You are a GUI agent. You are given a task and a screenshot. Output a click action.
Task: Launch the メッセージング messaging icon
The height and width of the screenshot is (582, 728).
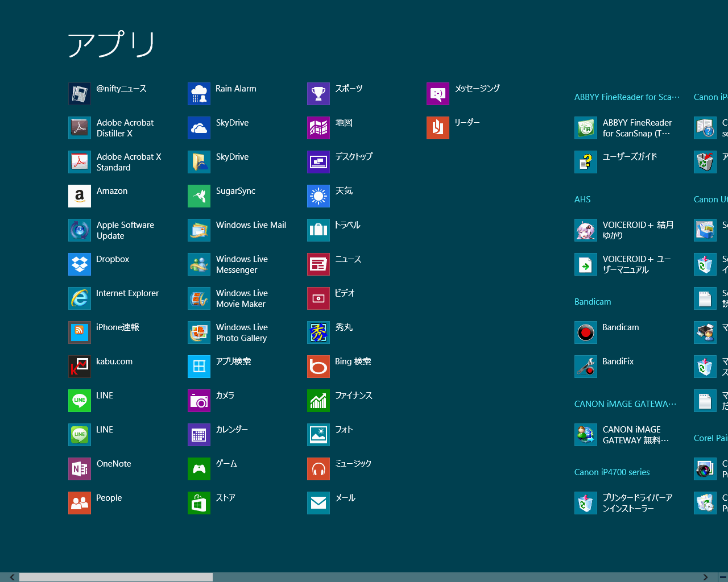[438, 94]
